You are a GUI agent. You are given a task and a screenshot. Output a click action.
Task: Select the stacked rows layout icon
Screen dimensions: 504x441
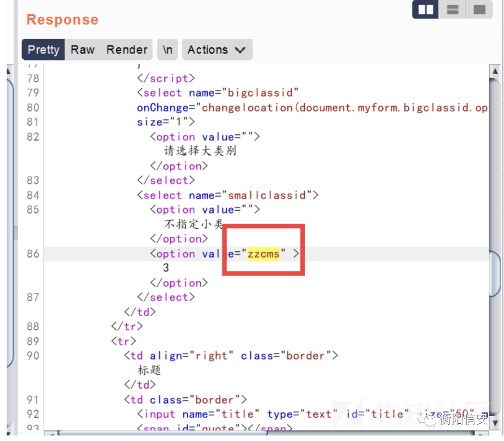(452, 10)
